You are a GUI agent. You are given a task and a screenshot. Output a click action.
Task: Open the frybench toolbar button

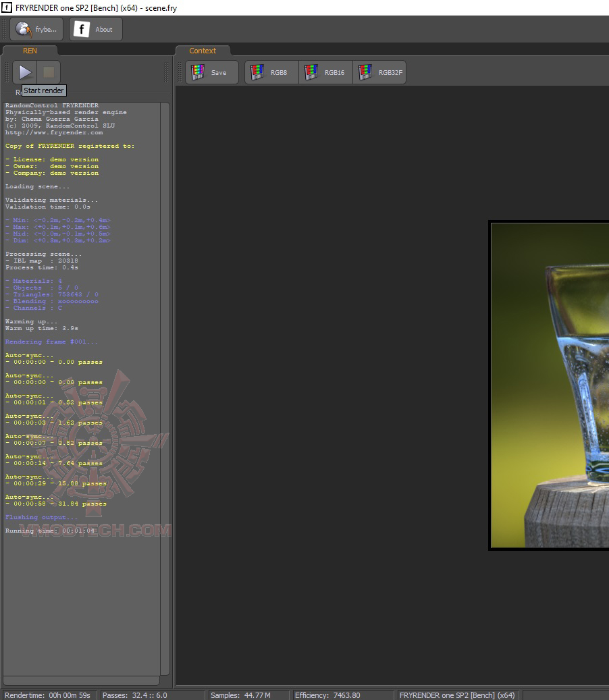[36, 30]
